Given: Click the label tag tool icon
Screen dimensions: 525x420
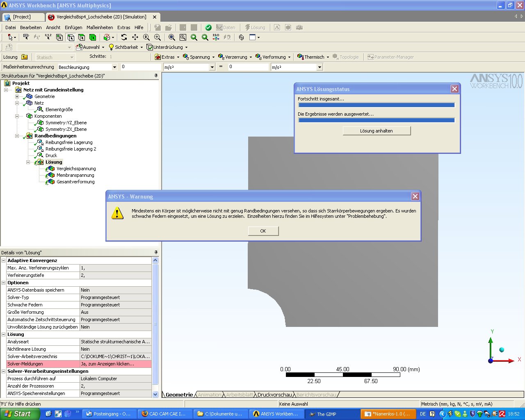Looking at the screenshot, I should point(26,37).
